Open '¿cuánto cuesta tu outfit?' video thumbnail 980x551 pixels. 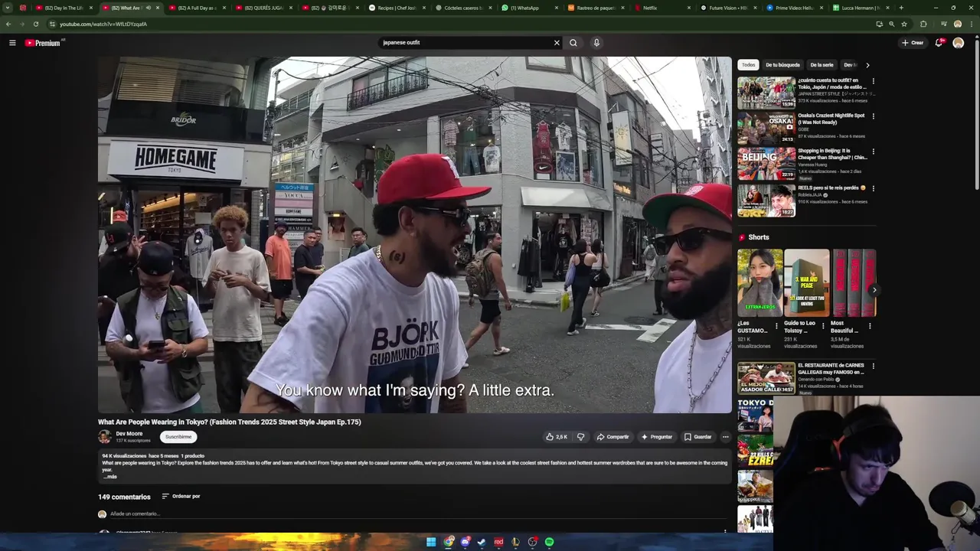766,93
